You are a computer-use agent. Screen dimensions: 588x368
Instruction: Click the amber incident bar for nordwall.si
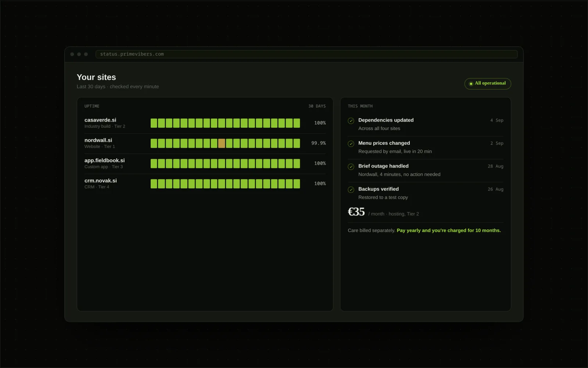222,143
